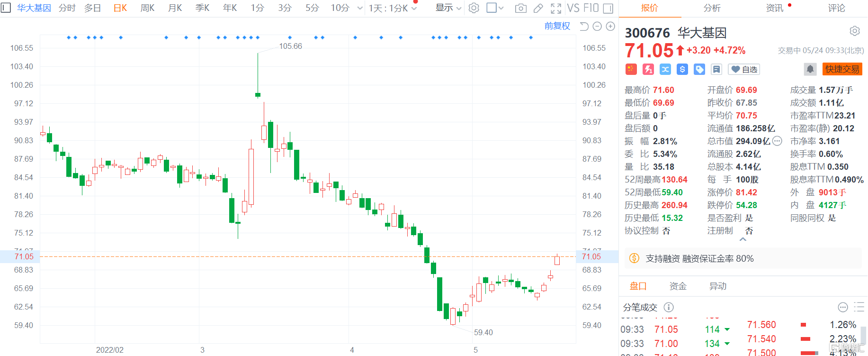868x356 pixels.
Task: Zoom out chart with minus circle
Action: pos(597,27)
